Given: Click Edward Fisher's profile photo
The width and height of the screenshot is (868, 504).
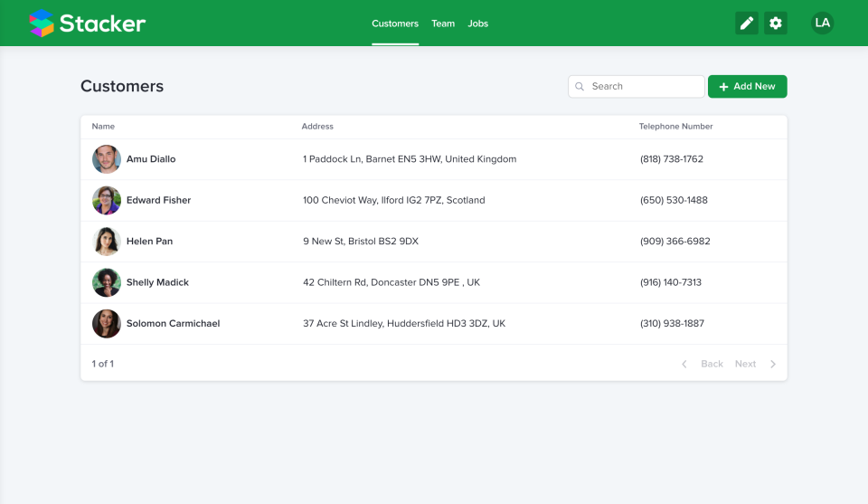Looking at the screenshot, I should (107, 201).
